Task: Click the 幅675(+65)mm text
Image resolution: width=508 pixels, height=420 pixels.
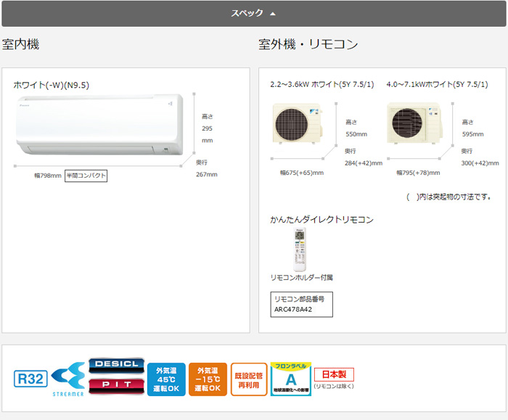Action: 302,173
